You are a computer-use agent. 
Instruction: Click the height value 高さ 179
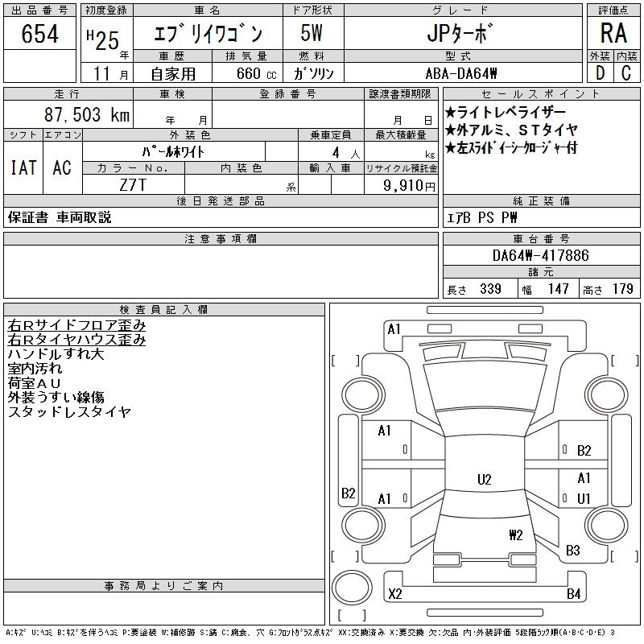(608, 289)
